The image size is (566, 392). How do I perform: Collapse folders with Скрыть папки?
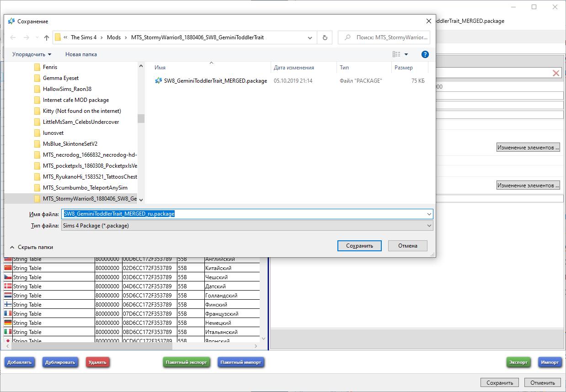[31, 247]
